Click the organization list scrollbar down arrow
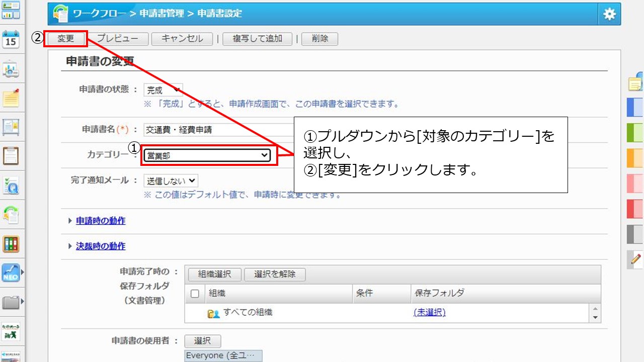The image size is (644, 362). (596, 318)
